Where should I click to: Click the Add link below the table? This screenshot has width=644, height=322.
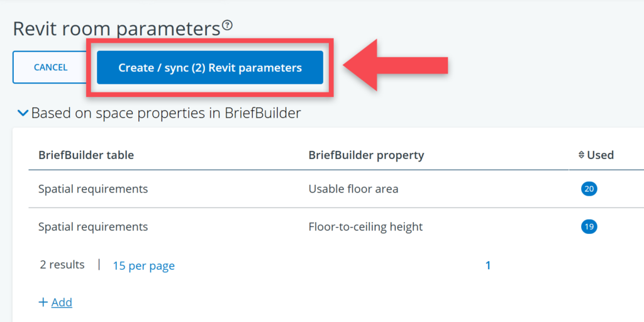[62, 303]
